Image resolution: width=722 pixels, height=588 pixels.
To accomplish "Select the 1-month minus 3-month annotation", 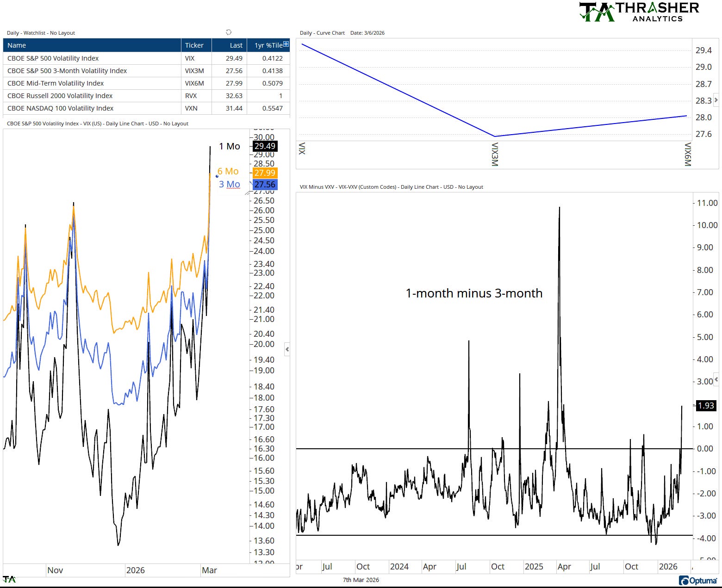I will 474,293.
